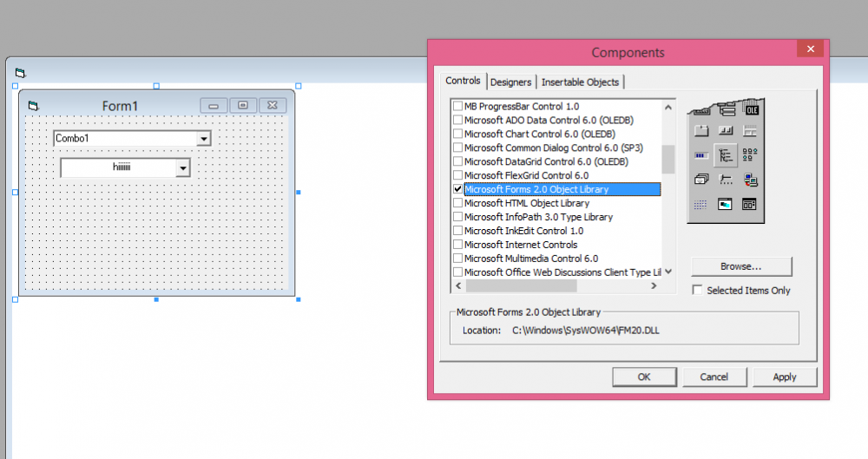Click the Form1 window title icon
868x459 pixels.
tap(33, 106)
